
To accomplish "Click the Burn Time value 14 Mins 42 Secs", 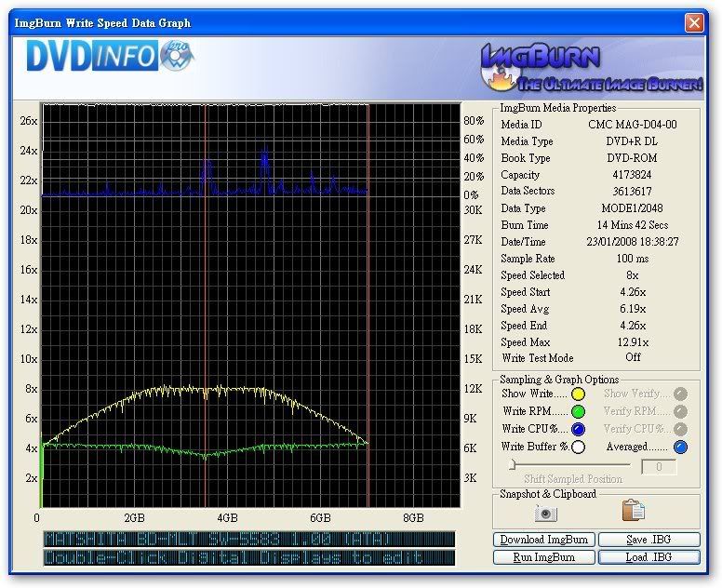I will click(632, 225).
